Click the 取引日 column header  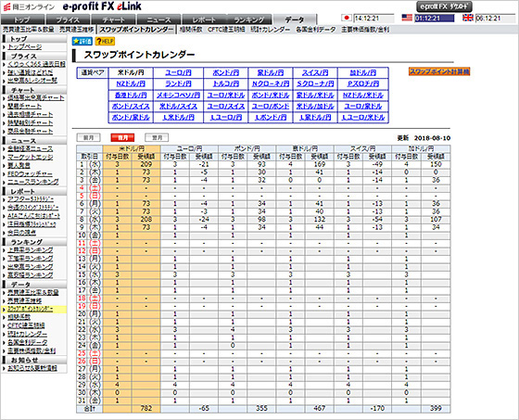89,157
